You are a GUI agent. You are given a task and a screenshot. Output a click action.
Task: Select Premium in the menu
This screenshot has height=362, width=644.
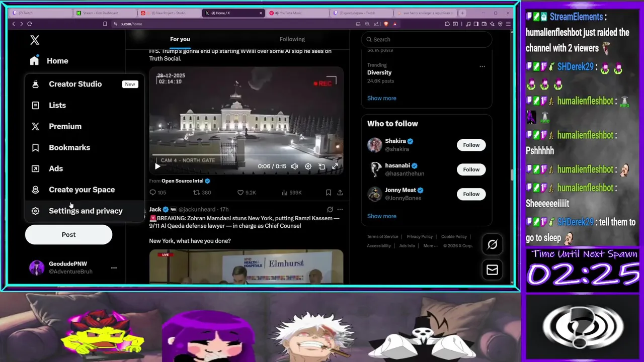click(x=85, y=126)
